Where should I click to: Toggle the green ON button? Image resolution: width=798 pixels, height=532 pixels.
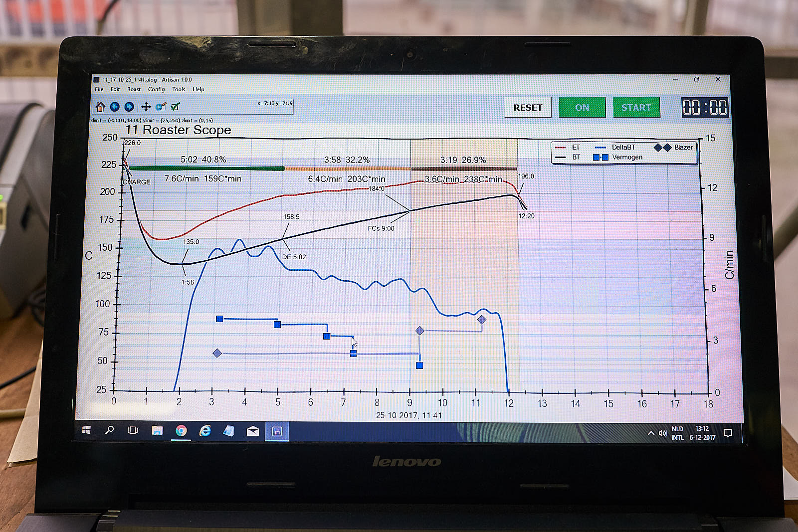click(582, 107)
